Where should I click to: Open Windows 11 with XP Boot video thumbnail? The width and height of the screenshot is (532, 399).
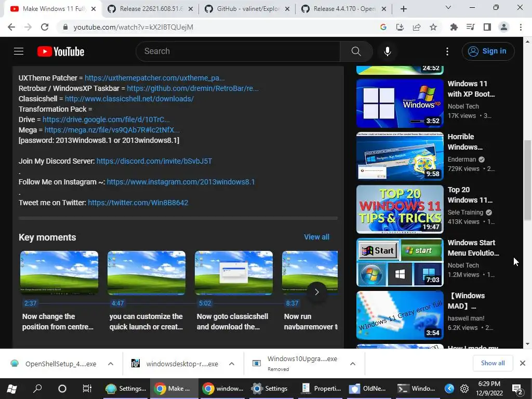pyautogui.click(x=400, y=103)
